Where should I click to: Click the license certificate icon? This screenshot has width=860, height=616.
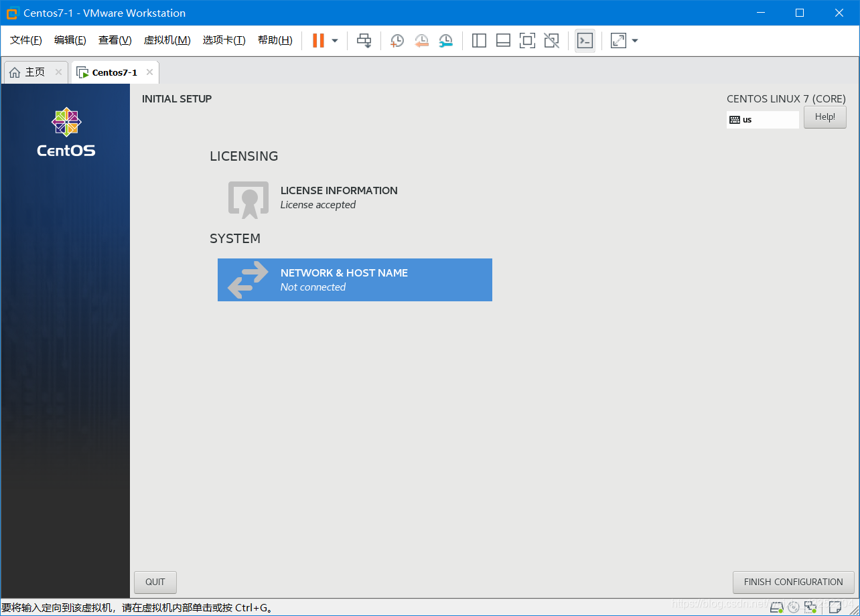pyautogui.click(x=248, y=200)
